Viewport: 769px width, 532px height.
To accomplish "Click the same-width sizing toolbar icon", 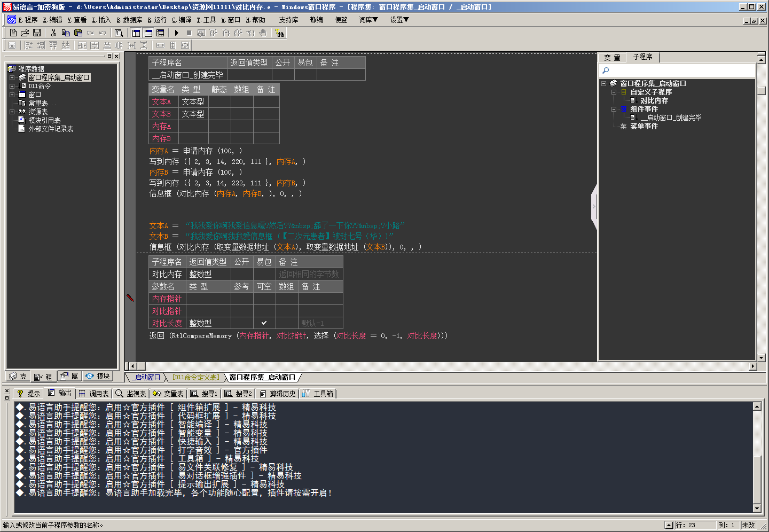I will (160, 45).
